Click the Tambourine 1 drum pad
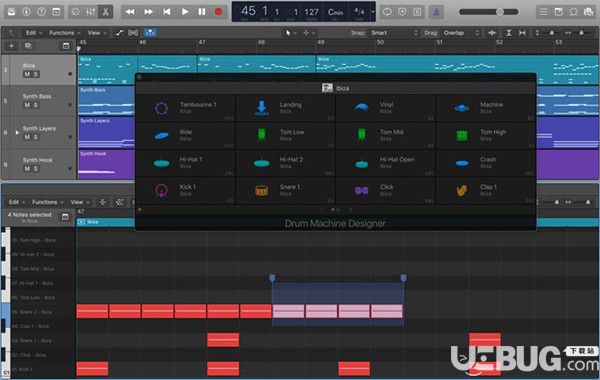 click(x=186, y=108)
